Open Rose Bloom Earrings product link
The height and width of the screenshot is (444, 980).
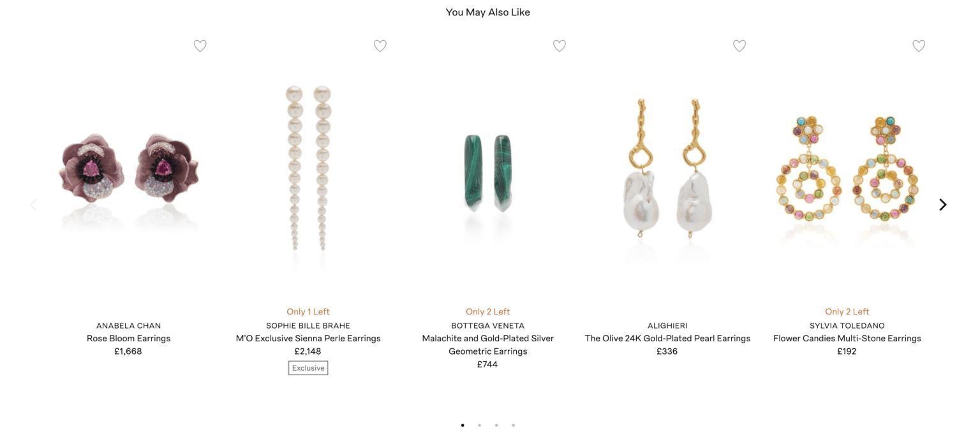click(129, 339)
